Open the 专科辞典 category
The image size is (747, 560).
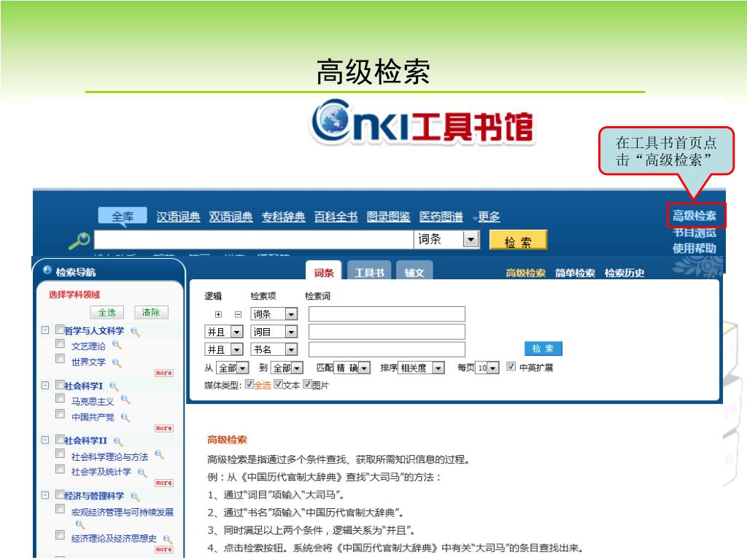(284, 217)
